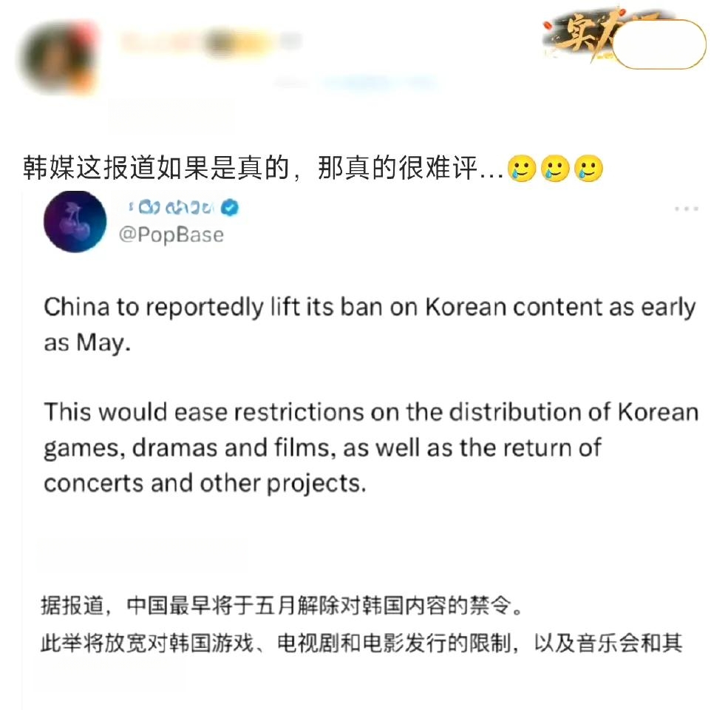Select the translation line starting 据报道

pyautogui.click(x=282, y=606)
